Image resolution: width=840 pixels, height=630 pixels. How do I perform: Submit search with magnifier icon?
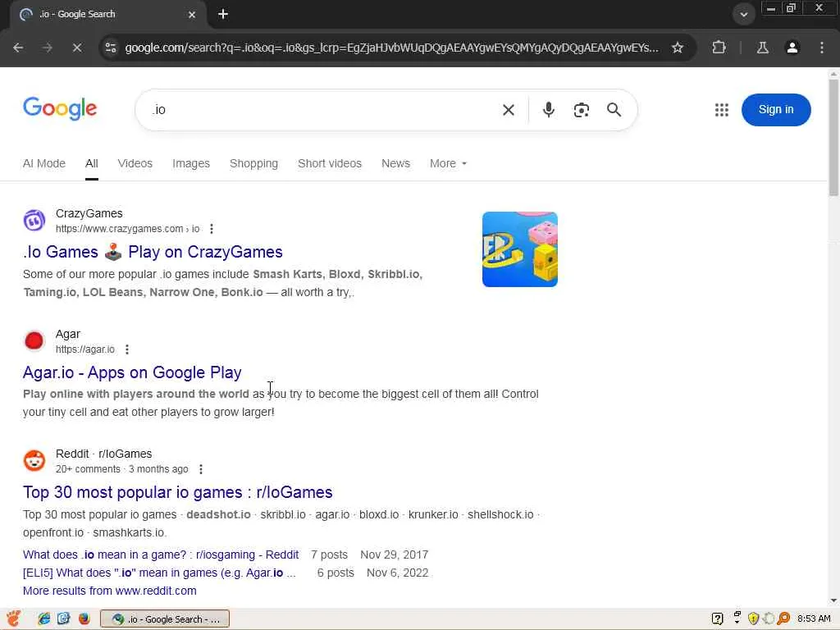(614, 110)
